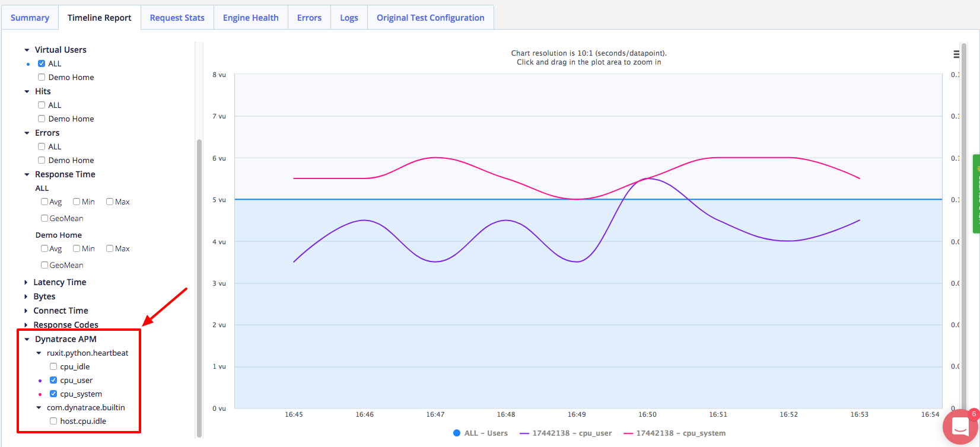Click the green side feedback tab

pyautogui.click(x=976, y=194)
